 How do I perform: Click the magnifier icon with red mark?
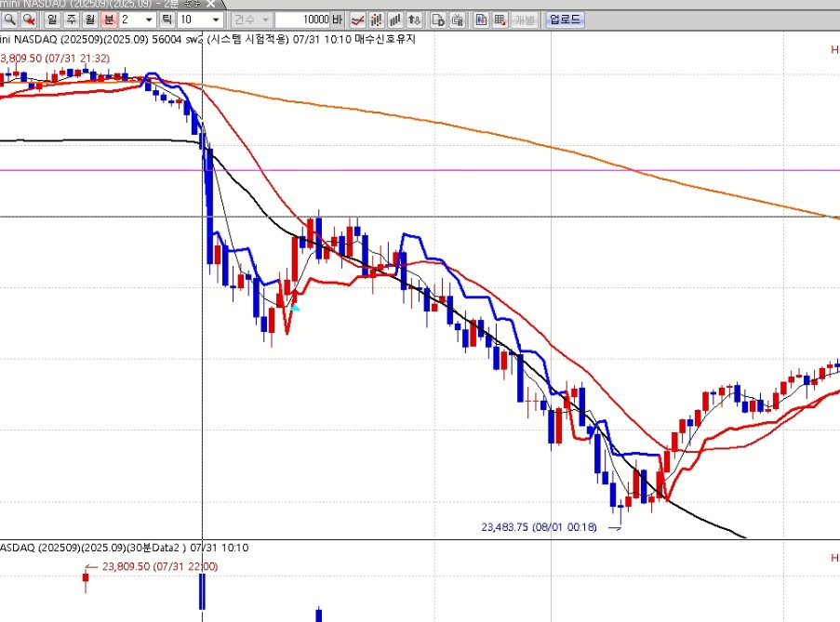pos(26,20)
